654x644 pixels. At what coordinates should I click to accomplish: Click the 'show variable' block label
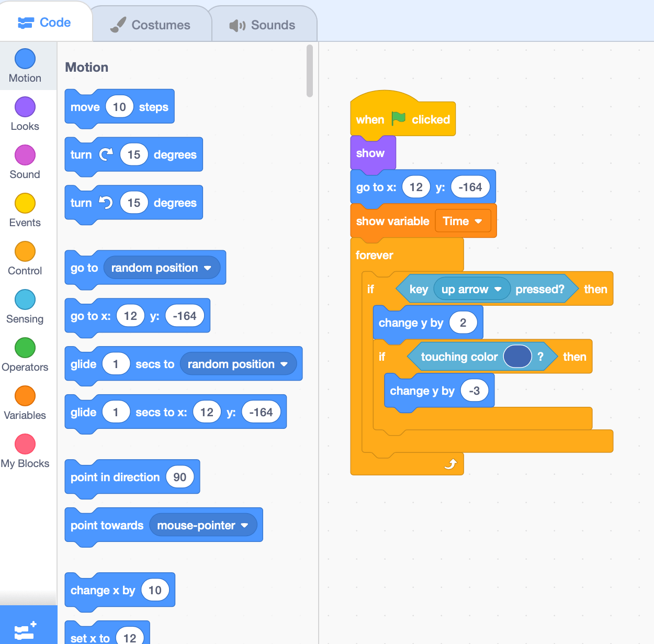tap(392, 221)
